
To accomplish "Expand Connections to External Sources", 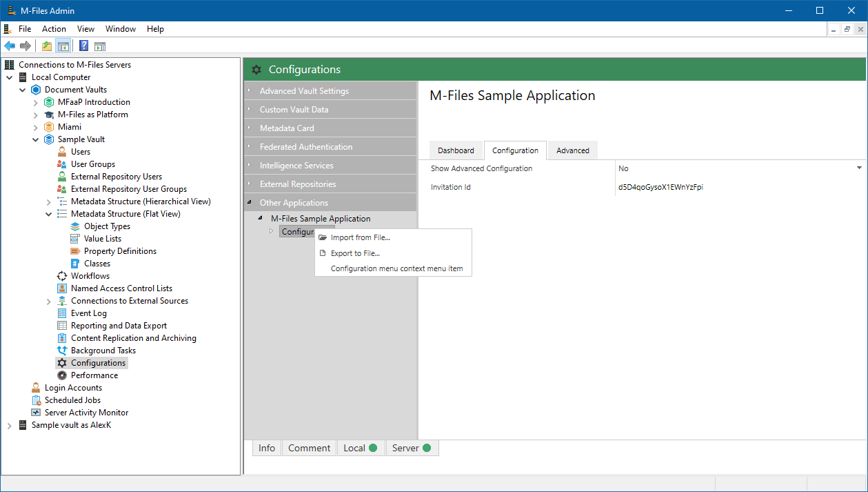I will coord(49,301).
